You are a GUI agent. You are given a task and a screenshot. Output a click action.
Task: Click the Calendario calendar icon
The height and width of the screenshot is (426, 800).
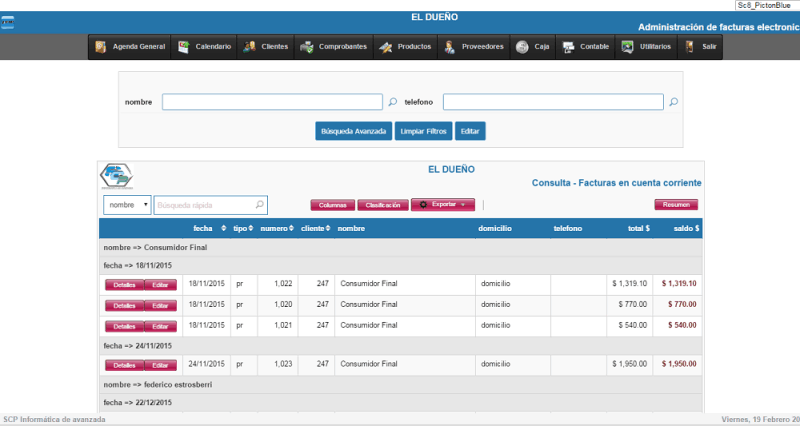click(x=184, y=47)
